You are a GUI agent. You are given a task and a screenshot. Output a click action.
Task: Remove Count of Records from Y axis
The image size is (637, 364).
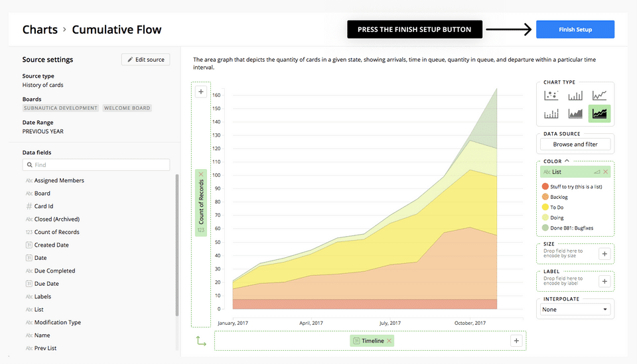click(x=200, y=174)
